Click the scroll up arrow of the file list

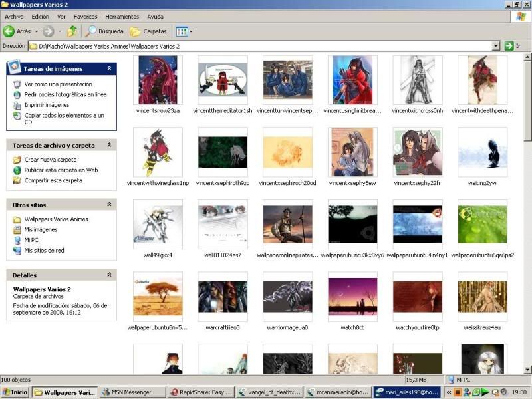[x=527, y=57]
